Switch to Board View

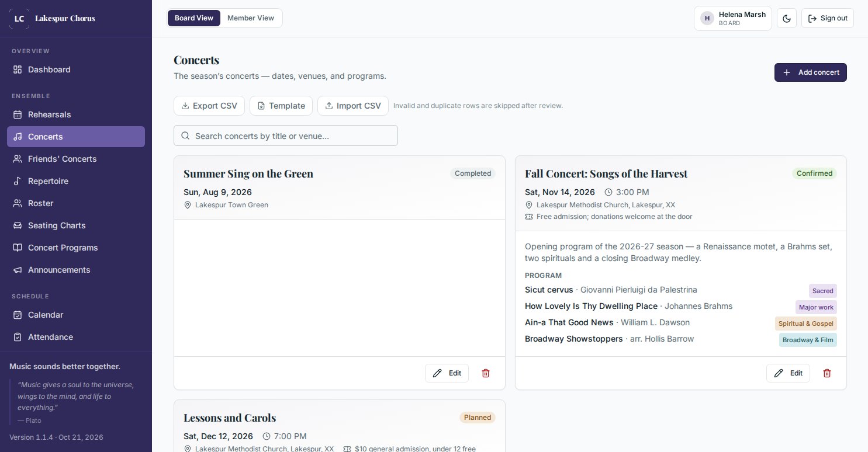point(194,18)
